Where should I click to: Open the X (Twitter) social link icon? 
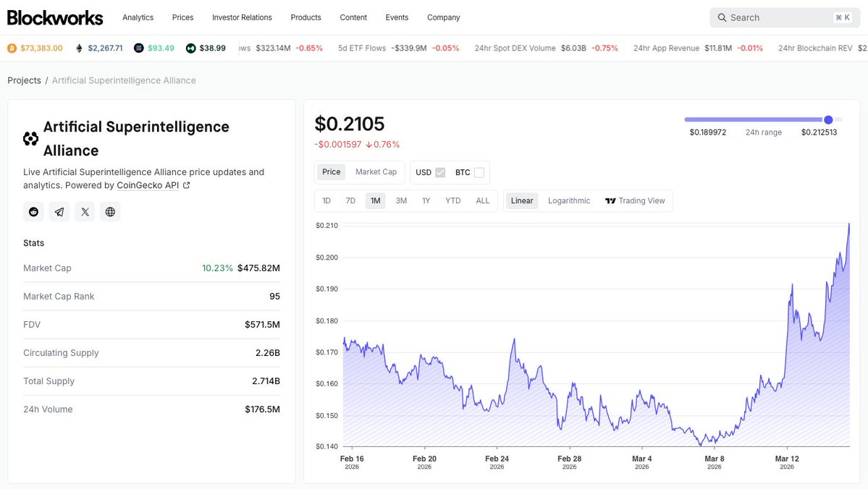coord(85,212)
